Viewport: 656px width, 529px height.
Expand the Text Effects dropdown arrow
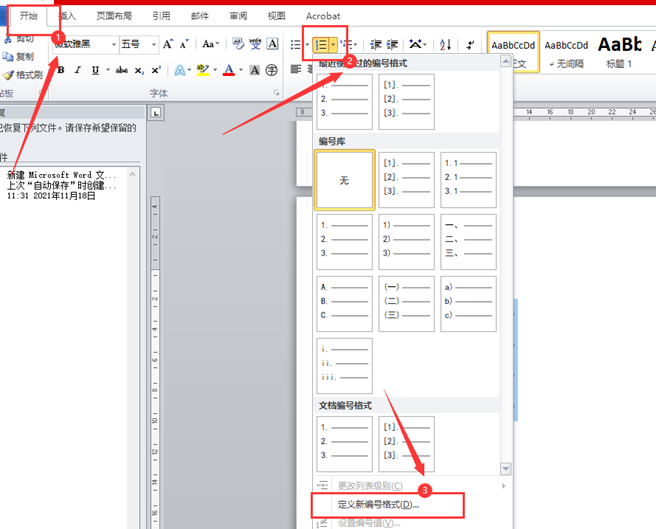(189, 70)
